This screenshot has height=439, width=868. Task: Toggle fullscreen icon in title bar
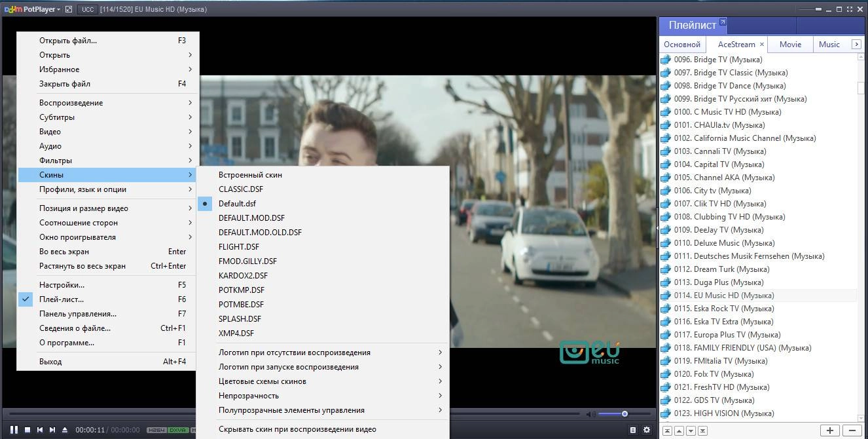tap(850, 9)
